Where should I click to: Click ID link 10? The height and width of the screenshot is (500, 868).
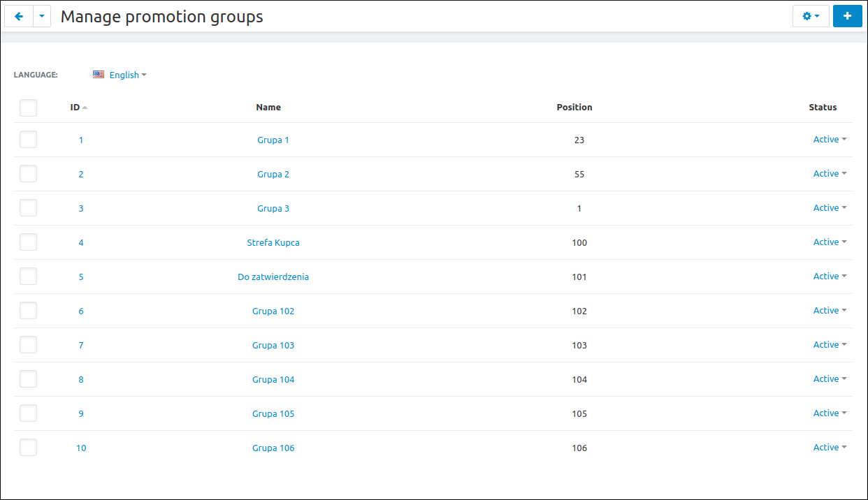pos(81,448)
